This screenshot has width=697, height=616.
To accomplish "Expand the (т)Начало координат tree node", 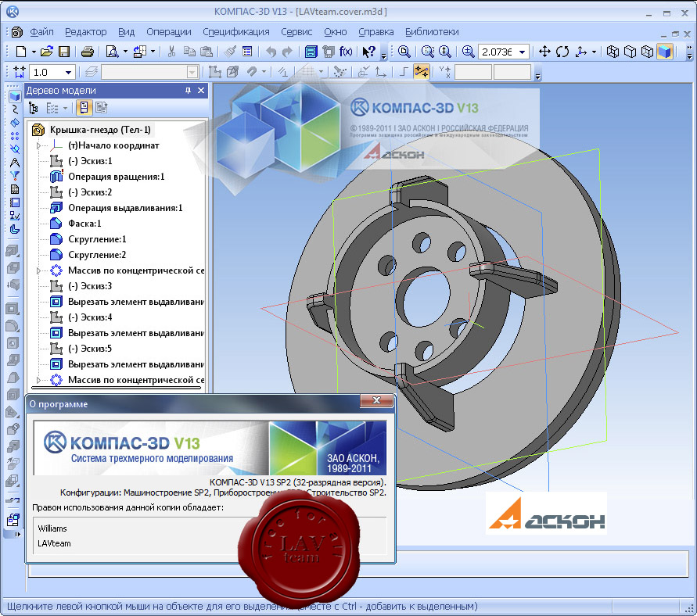I will 38,145.
